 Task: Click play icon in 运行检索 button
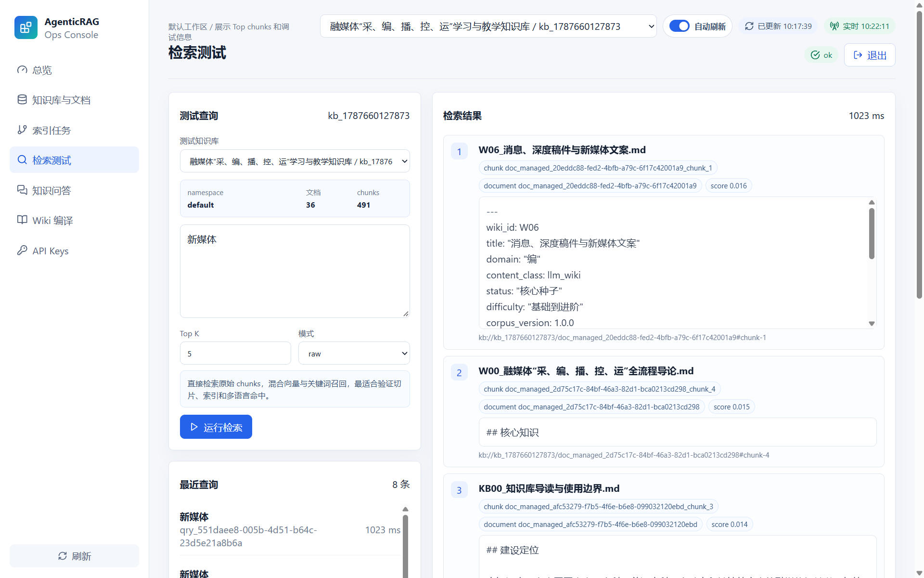(194, 427)
